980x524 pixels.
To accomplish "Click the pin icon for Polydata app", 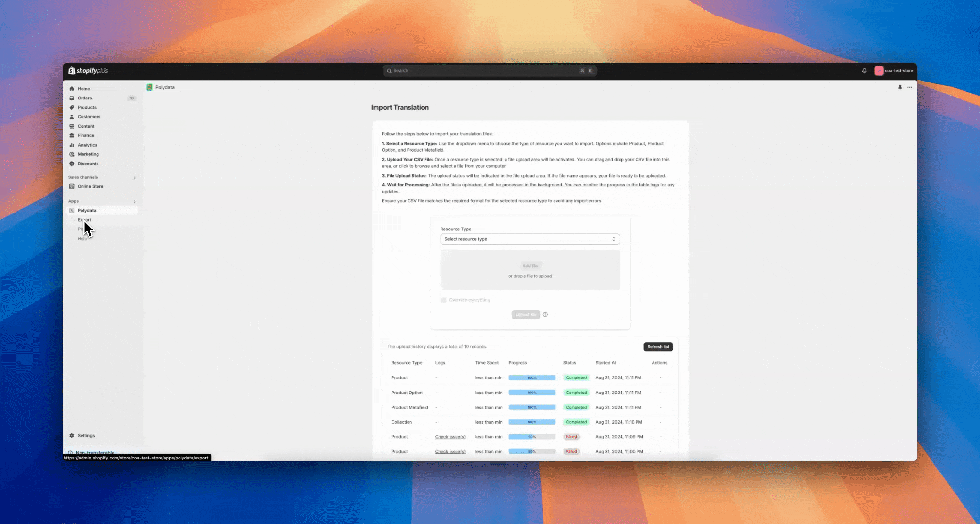I will (x=900, y=87).
